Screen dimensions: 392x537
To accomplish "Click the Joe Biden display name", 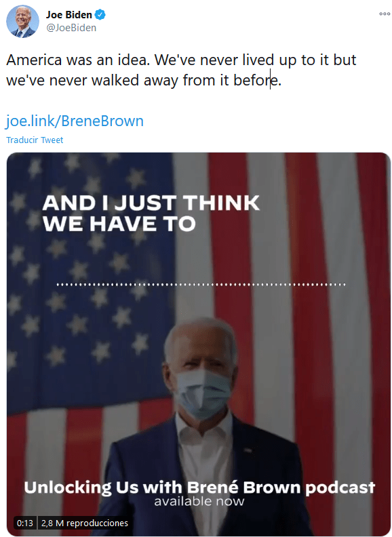I will coord(69,15).
